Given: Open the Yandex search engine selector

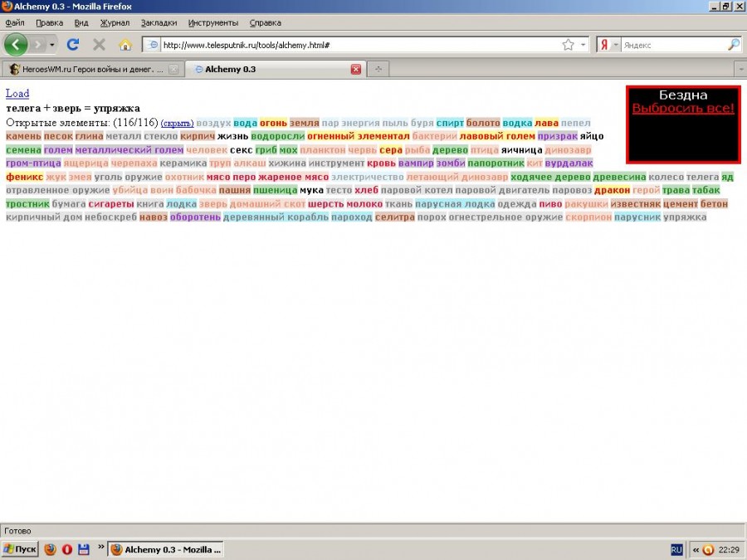Looking at the screenshot, I should pyautogui.click(x=608, y=45).
